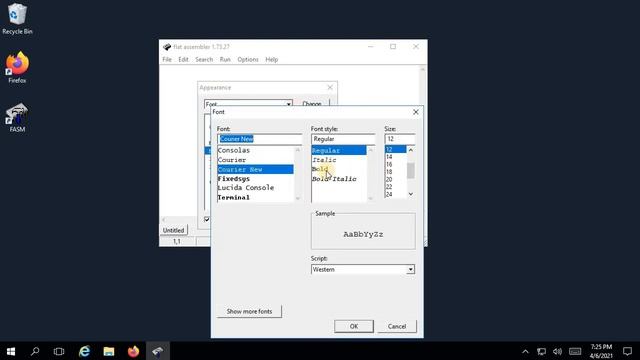This screenshot has height=360, width=640.
Task: Open taskbar search magnifier
Action: (x=35, y=351)
